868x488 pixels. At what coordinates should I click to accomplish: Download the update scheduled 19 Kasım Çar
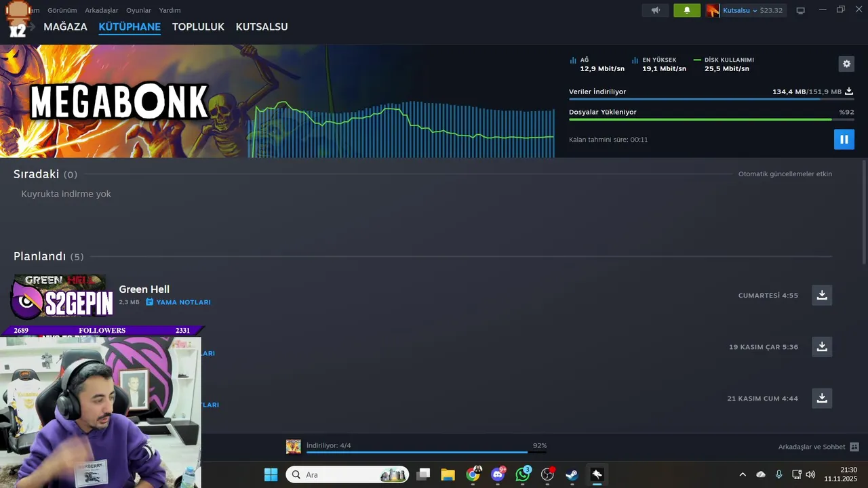coord(822,346)
